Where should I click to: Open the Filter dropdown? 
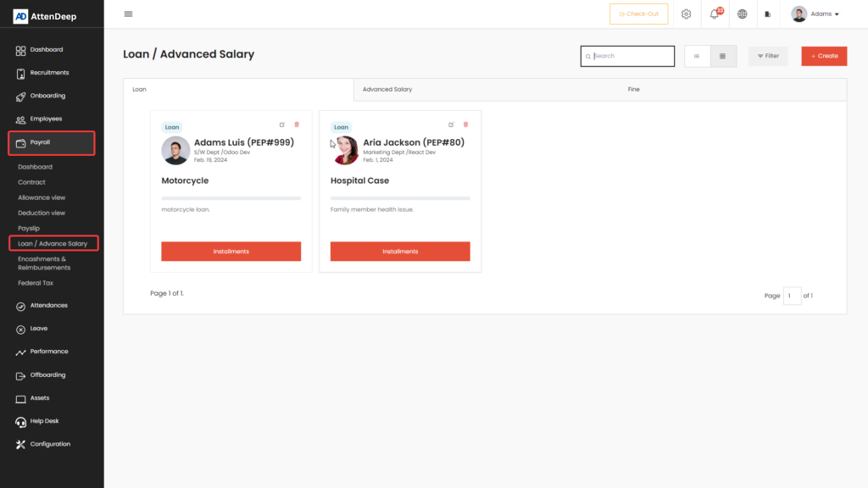click(768, 56)
